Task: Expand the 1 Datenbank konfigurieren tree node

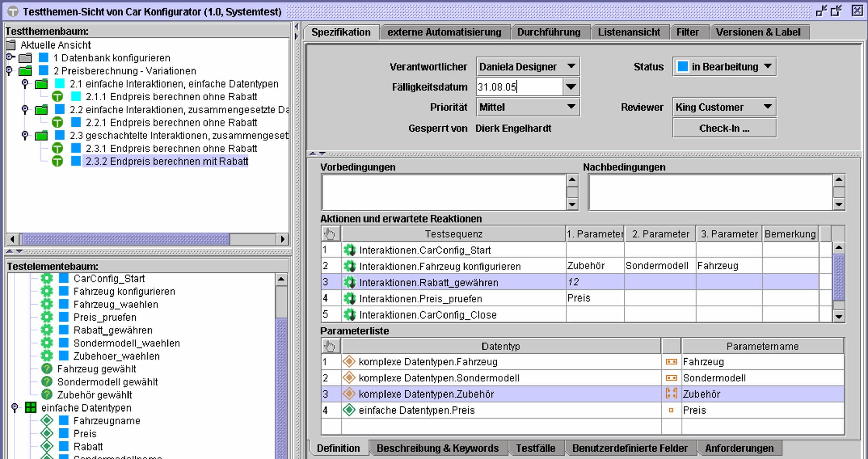Action: [x=10, y=57]
